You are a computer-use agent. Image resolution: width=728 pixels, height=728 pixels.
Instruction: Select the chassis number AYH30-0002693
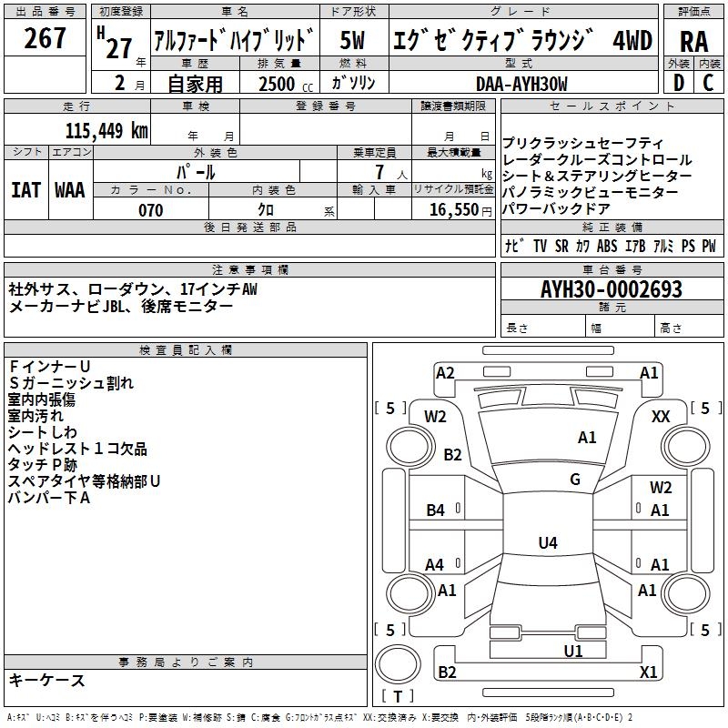tap(612, 289)
